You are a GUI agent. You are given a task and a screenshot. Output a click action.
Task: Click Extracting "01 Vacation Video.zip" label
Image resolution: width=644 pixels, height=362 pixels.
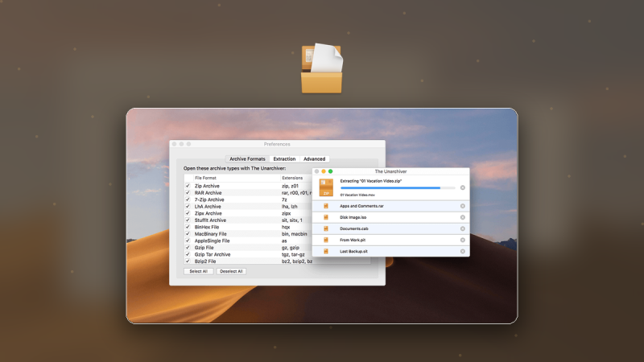(370, 181)
